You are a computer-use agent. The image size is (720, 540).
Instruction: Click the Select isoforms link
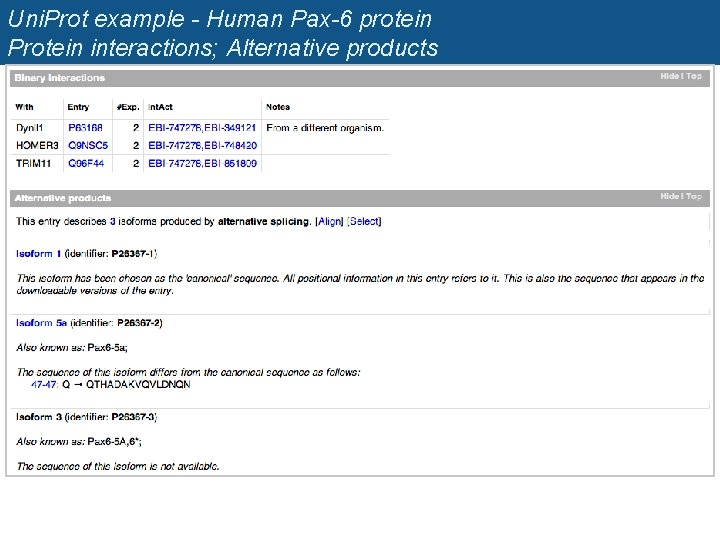click(x=365, y=221)
